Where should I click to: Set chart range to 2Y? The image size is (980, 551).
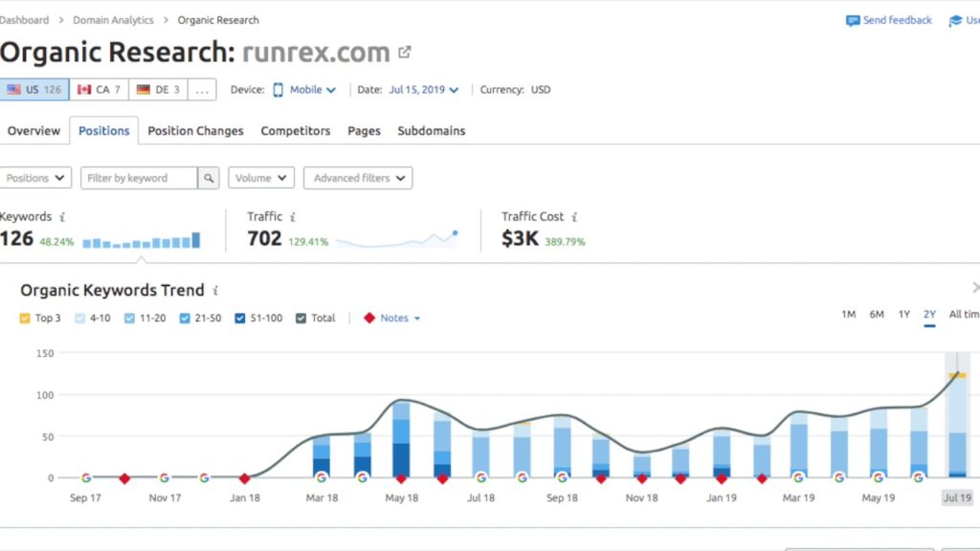929,314
